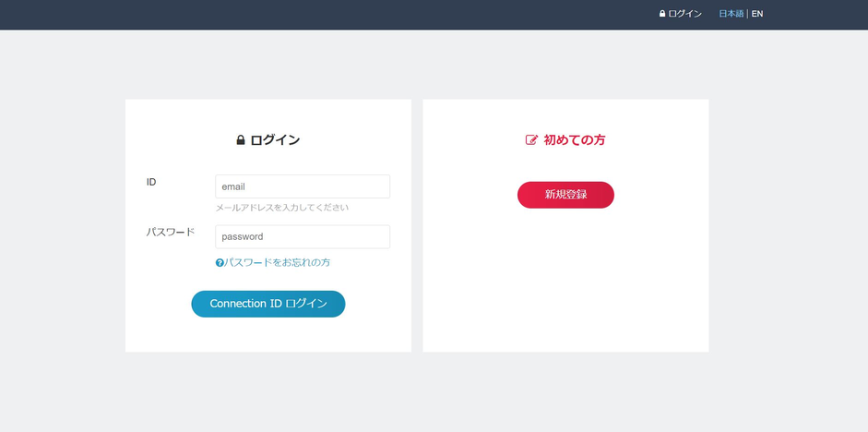Open the ログイン link in the header

point(684,14)
